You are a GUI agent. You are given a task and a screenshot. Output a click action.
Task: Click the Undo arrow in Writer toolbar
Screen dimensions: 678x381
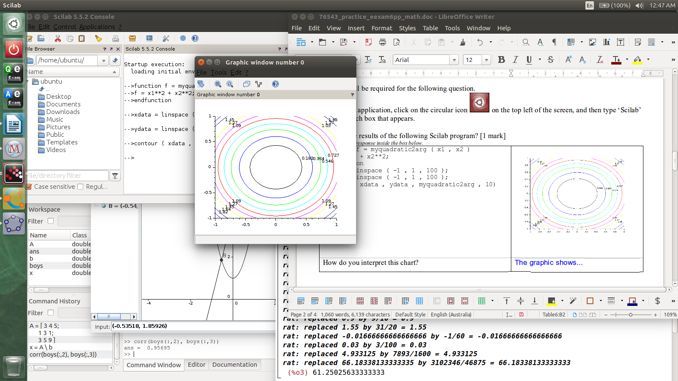(480, 42)
